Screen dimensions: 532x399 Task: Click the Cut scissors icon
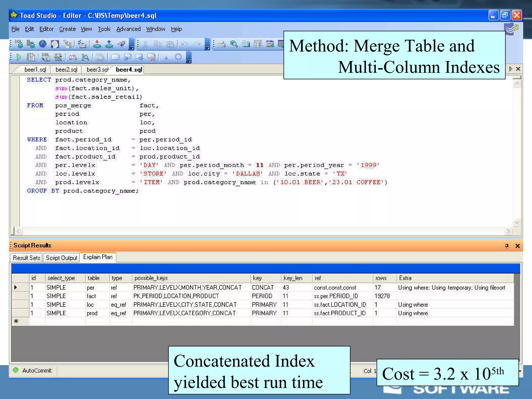(x=145, y=44)
